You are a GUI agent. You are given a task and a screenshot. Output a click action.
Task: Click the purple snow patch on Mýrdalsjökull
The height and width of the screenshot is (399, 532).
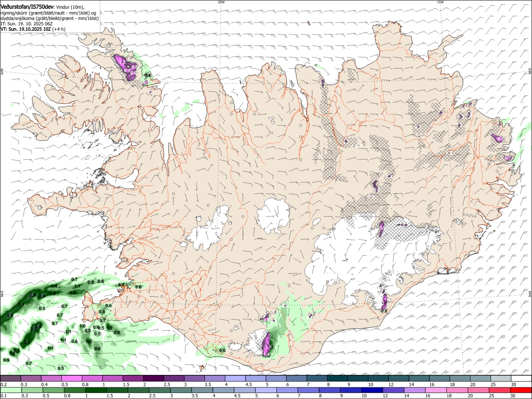pos(267,345)
